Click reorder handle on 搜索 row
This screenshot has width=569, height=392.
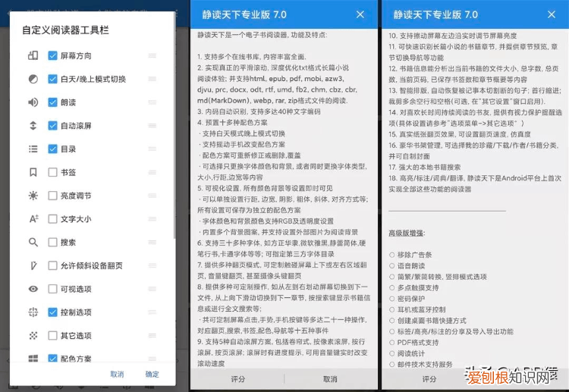click(152, 242)
